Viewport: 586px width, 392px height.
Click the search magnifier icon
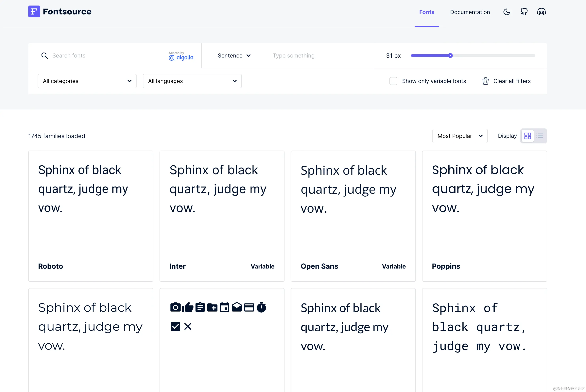coord(44,56)
